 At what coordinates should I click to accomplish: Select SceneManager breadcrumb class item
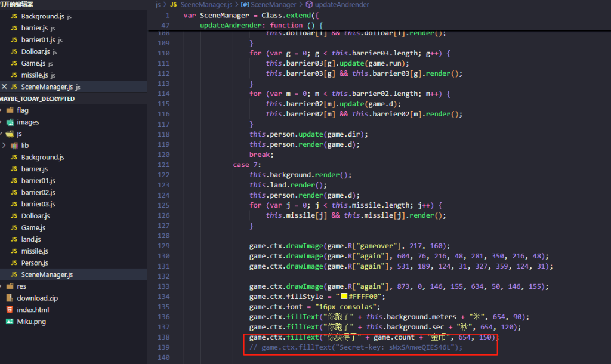tap(273, 5)
